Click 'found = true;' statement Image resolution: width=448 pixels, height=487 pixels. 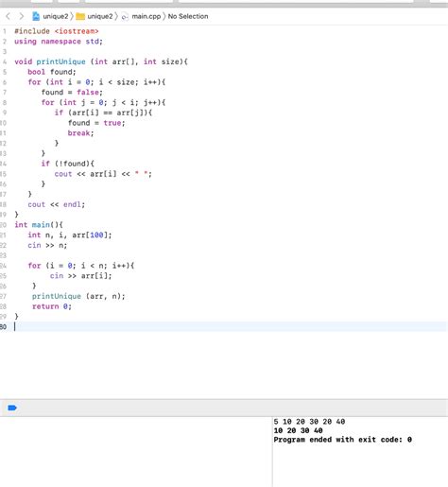[96, 123]
